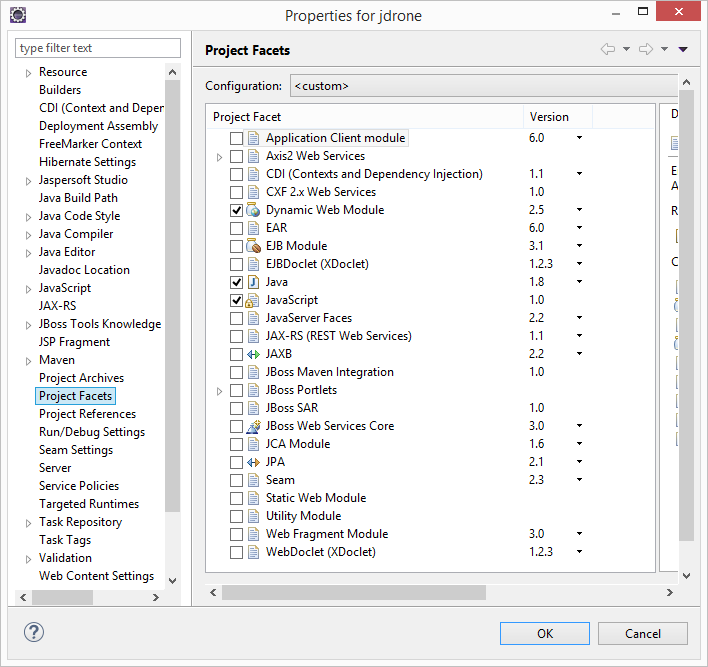Screen dimensions: 708x667
Task: Uncheck the Dynamic Web Module checkbox
Action: 236,210
